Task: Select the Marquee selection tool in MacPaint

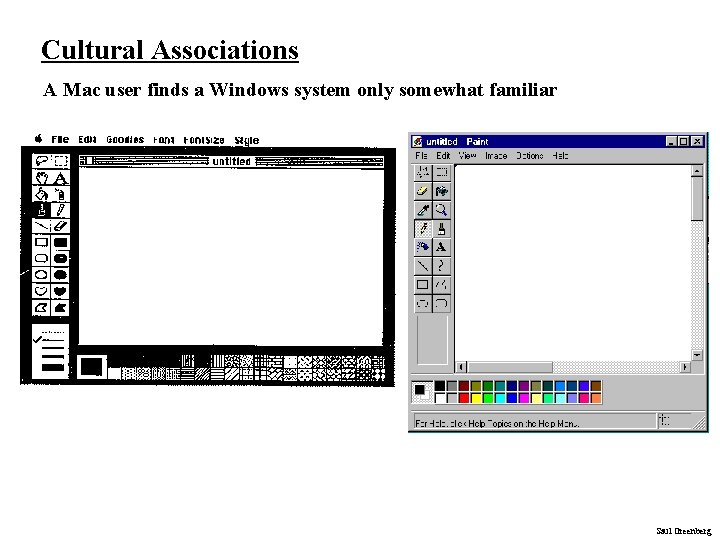Action: [60, 161]
